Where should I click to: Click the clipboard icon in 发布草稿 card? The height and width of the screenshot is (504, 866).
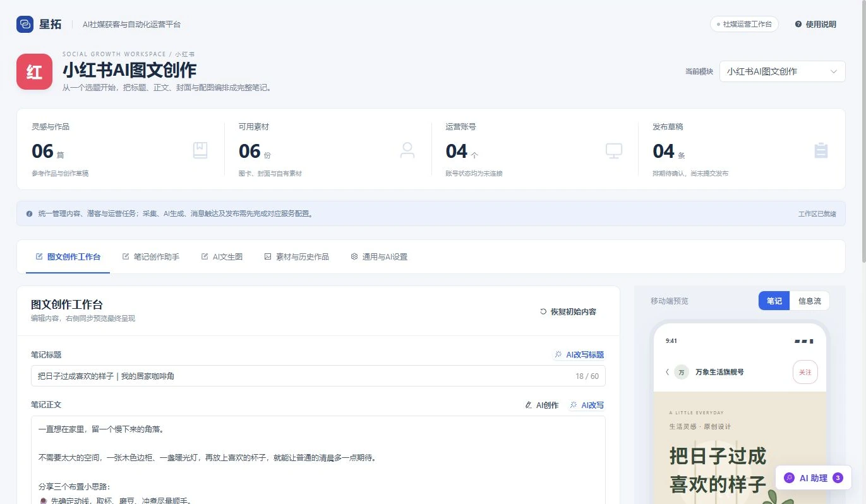pos(821,150)
